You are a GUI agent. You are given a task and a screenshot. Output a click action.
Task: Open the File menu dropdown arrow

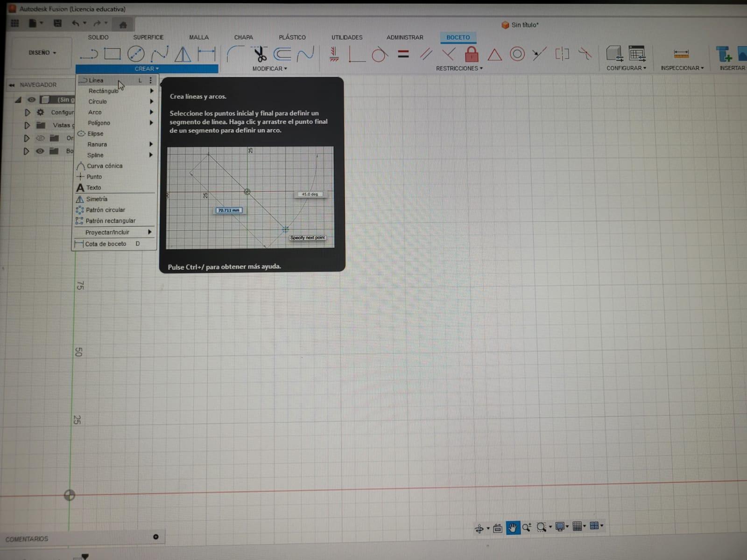point(41,23)
